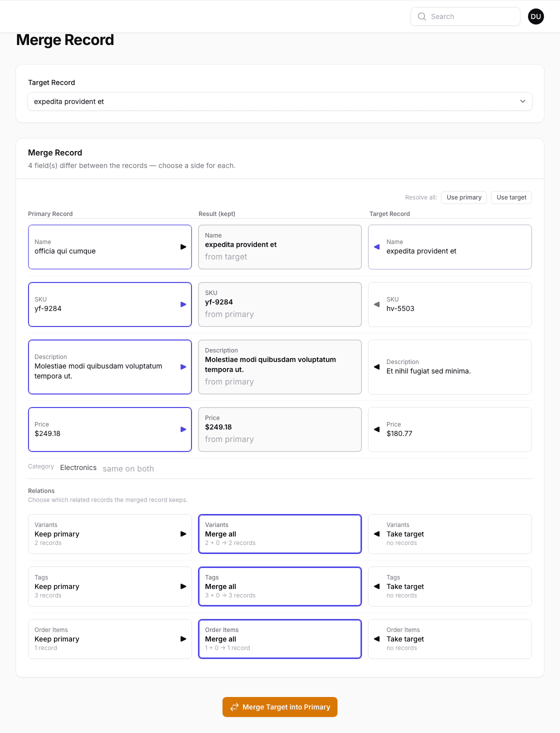Click 'Resolve all:' label
The width and height of the screenshot is (560, 733).
421,197
